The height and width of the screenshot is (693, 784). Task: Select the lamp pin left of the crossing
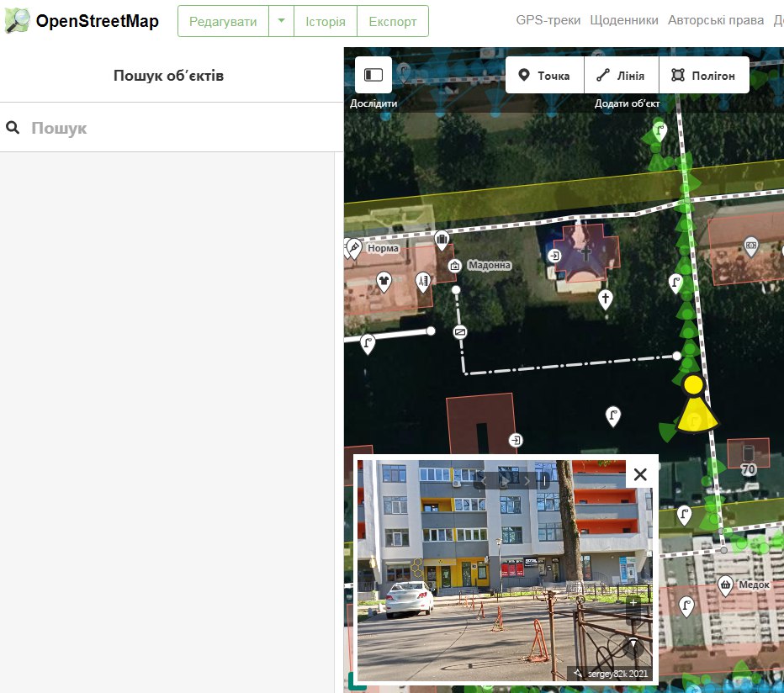tap(684, 515)
